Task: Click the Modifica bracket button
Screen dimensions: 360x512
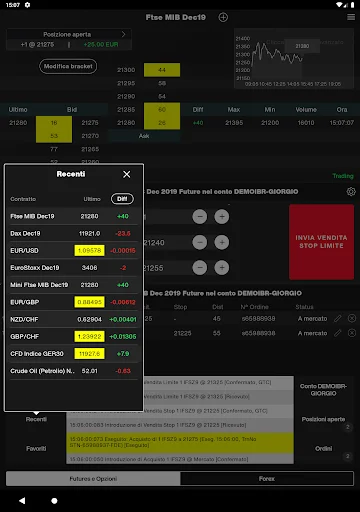Action: click(68, 66)
